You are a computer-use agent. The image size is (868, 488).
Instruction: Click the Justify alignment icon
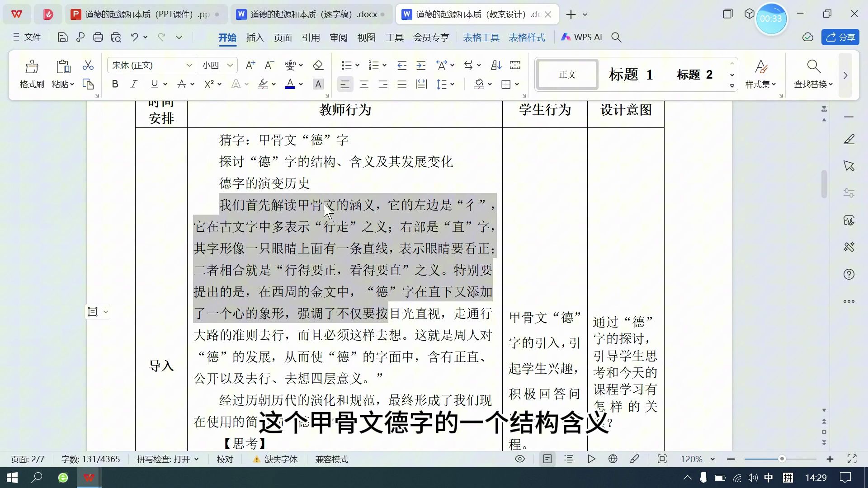pos(402,84)
